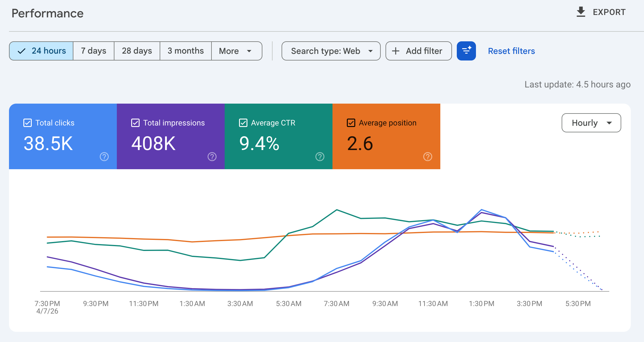Click the EXPORT button label
Viewport: 644px width, 342px height.
609,12
